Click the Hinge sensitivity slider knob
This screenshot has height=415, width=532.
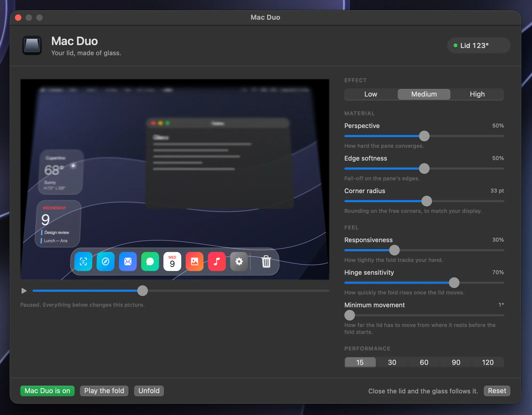coord(454,283)
